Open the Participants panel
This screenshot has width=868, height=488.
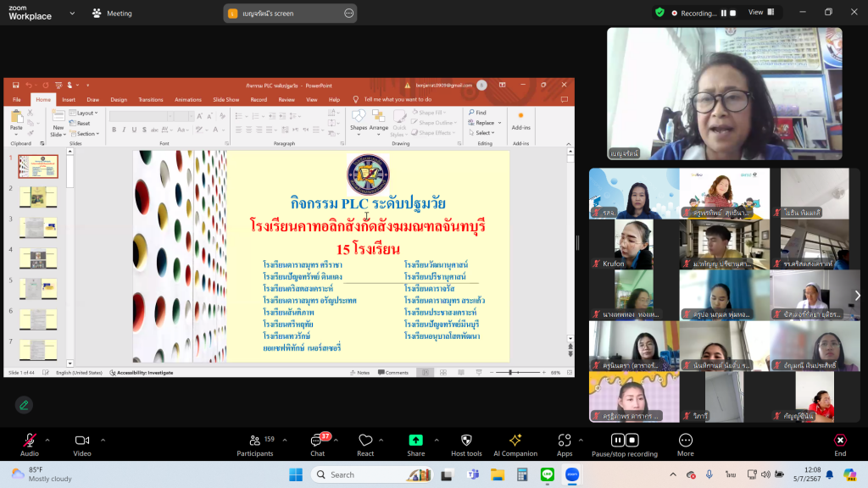click(x=255, y=441)
